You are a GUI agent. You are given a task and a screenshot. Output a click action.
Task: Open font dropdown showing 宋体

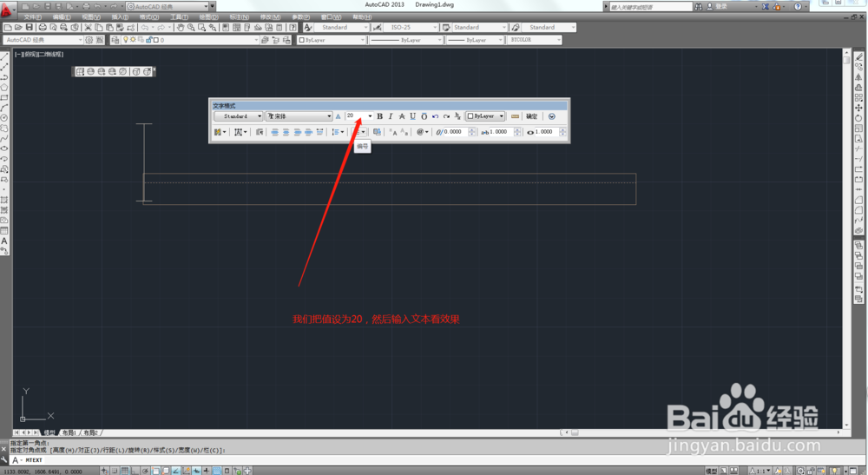[x=299, y=116]
